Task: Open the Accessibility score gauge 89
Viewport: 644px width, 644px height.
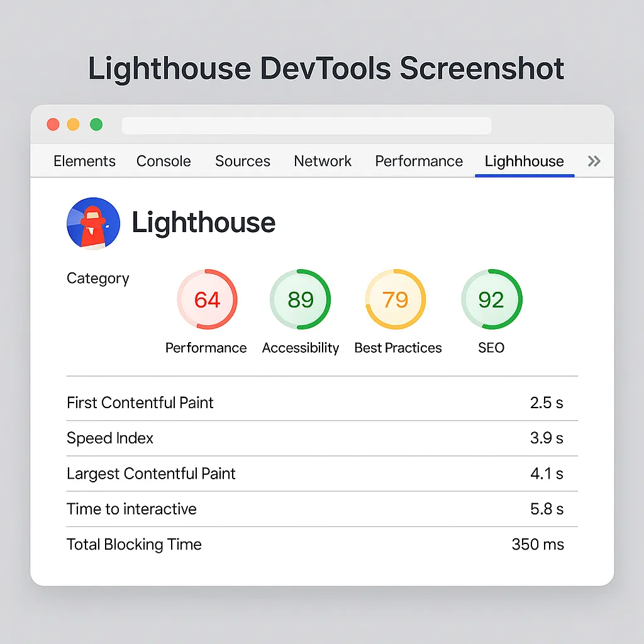Action: (x=300, y=299)
